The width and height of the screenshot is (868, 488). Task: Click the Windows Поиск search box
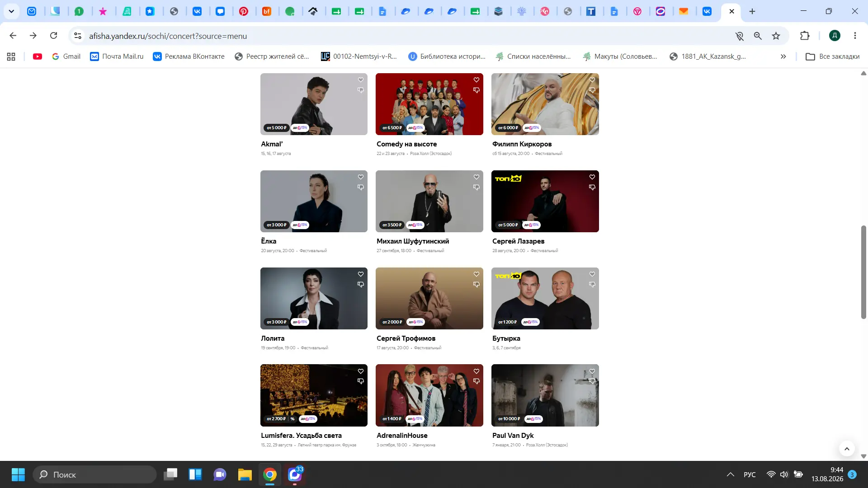(95, 474)
